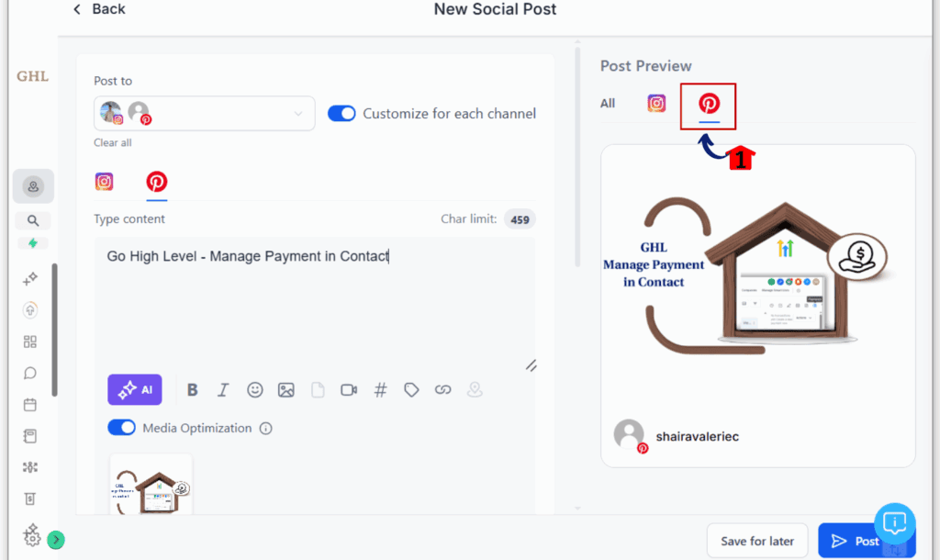Click the Post button

click(x=855, y=541)
